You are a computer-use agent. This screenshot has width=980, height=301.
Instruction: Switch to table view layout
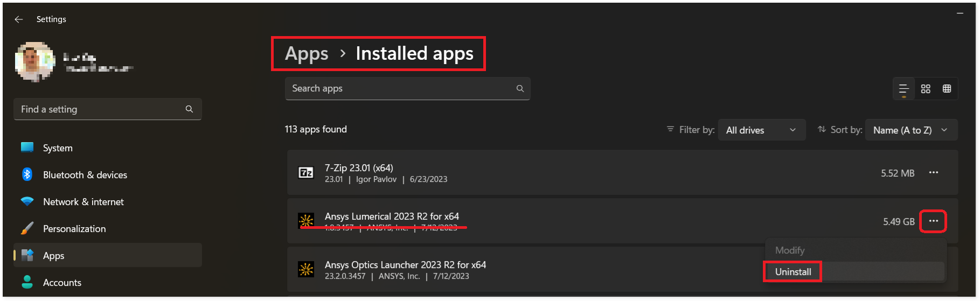(x=947, y=89)
